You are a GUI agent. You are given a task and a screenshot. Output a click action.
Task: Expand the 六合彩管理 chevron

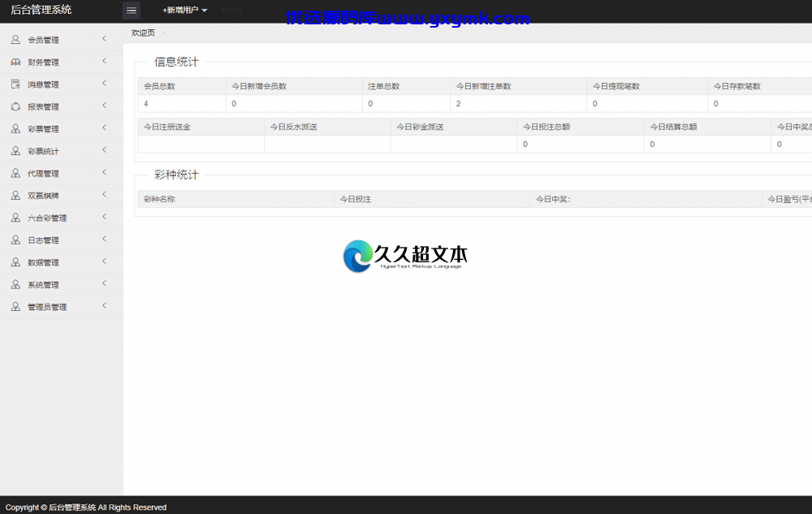[x=104, y=216]
